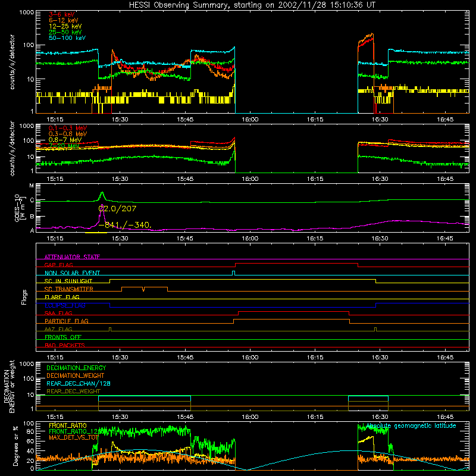476x476 pixels.
Task: Select the 'NON_SOLAR_EVENT' flag label
Action: pos(72,273)
